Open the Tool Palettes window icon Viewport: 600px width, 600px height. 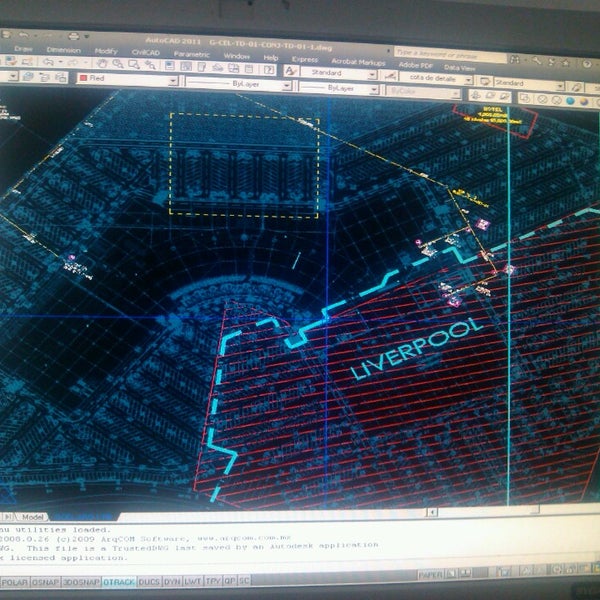[202, 67]
